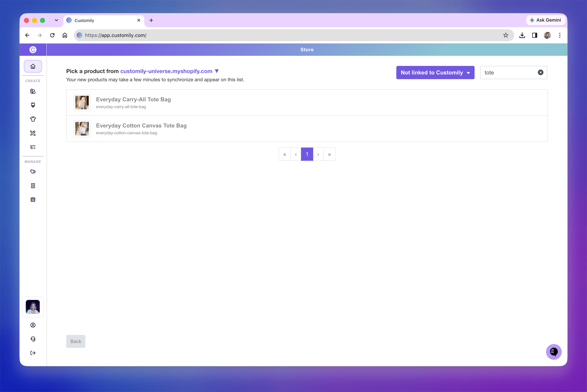
Task: Expand the store selector triangle arrow
Action: (217, 71)
